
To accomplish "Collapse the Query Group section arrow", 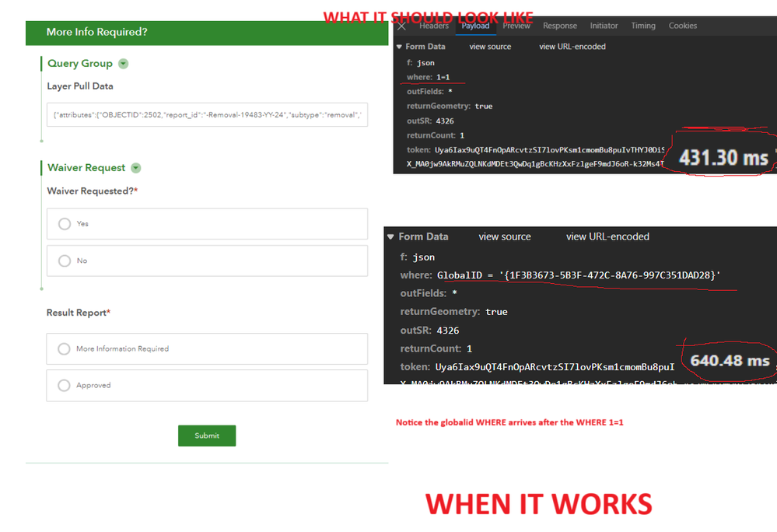I will (124, 64).
